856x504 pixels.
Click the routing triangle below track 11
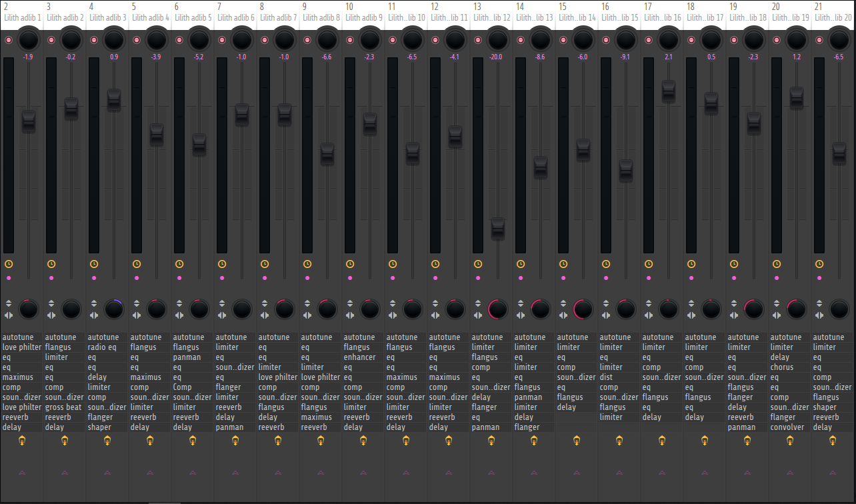406,473
